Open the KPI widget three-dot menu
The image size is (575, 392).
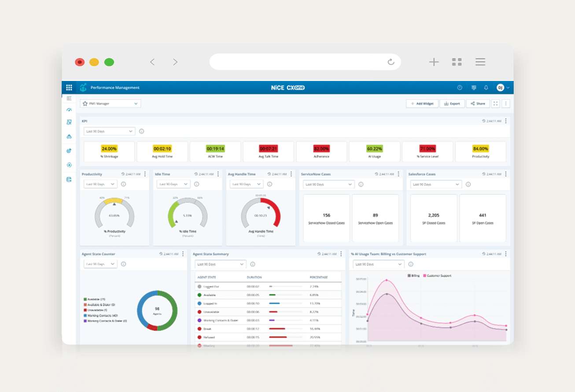click(506, 121)
